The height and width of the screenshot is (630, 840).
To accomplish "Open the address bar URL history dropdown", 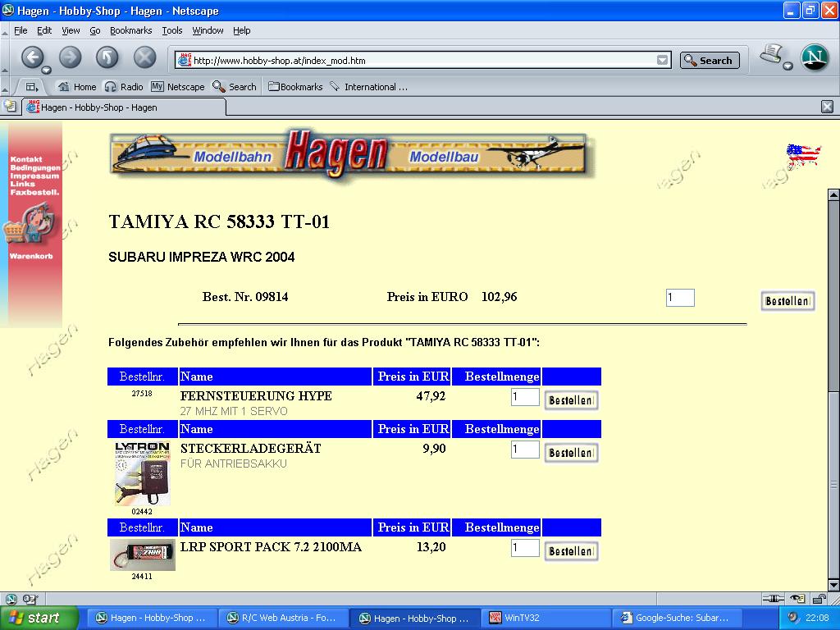I will (662, 60).
